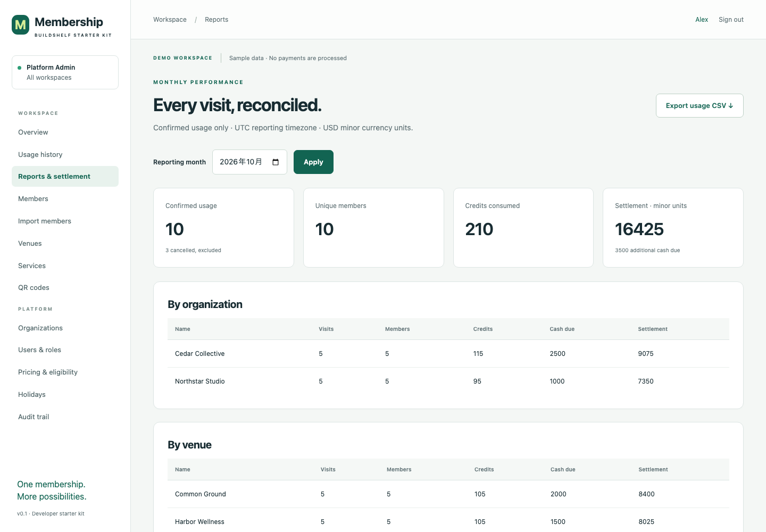Click Cedar Collective's settlement value 9075
The height and width of the screenshot is (532, 766).
tap(646, 354)
